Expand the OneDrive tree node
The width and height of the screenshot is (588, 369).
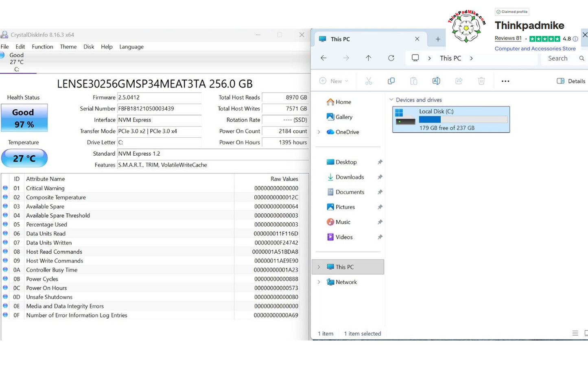click(x=319, y=132)
